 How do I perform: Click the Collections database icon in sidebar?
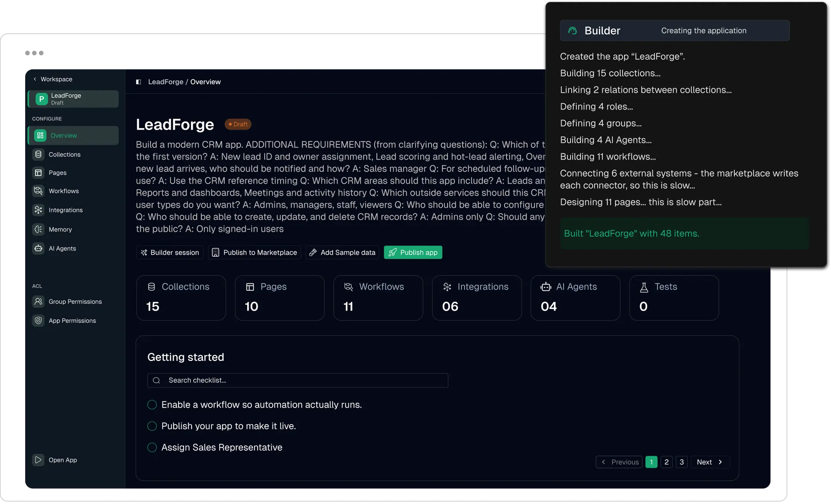click(x=38, y=155)
